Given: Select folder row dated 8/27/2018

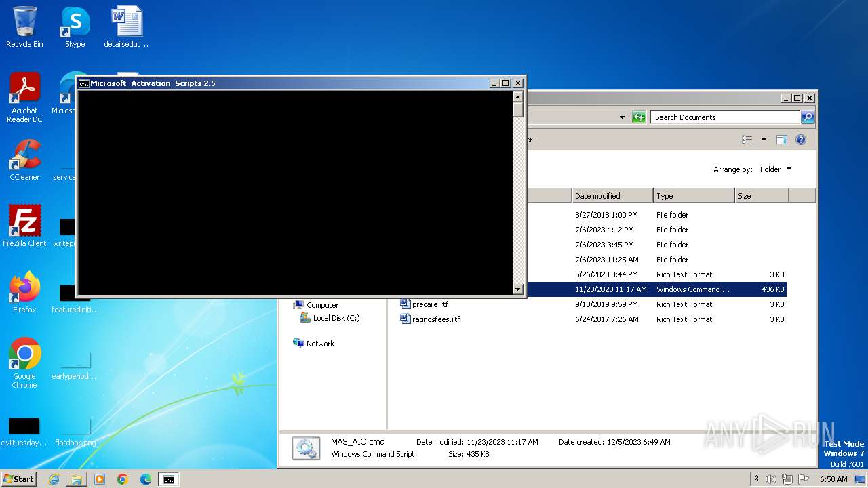Looking at the screenshot, I should tap(656, 215).
